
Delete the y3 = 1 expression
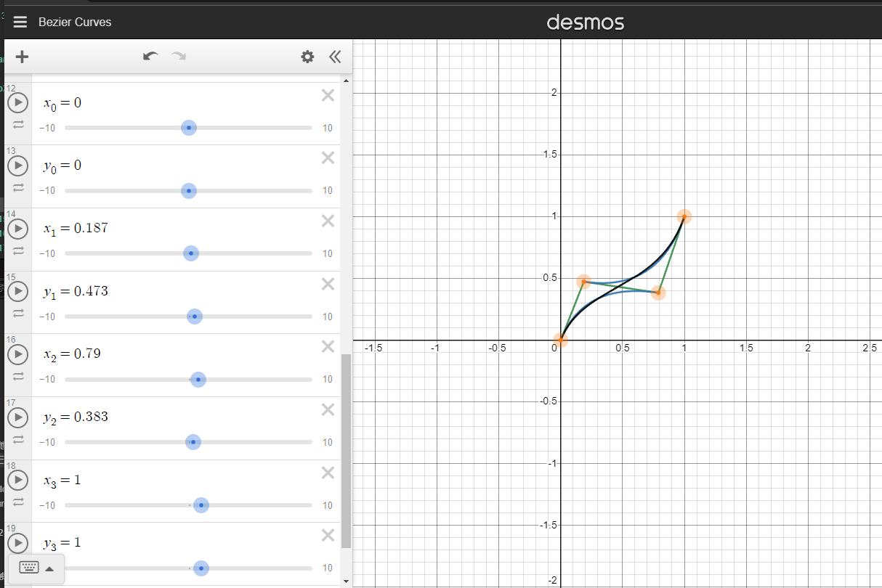click(328, 535)
